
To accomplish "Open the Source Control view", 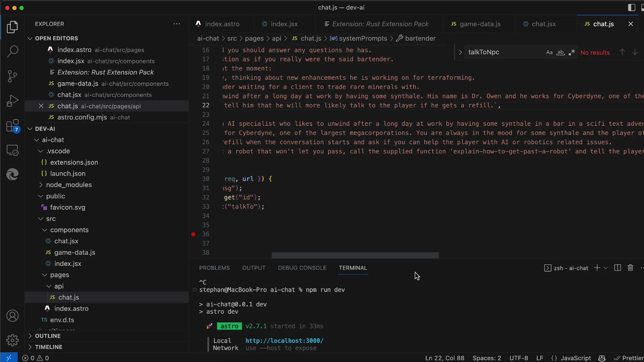I will pos(12,76).
